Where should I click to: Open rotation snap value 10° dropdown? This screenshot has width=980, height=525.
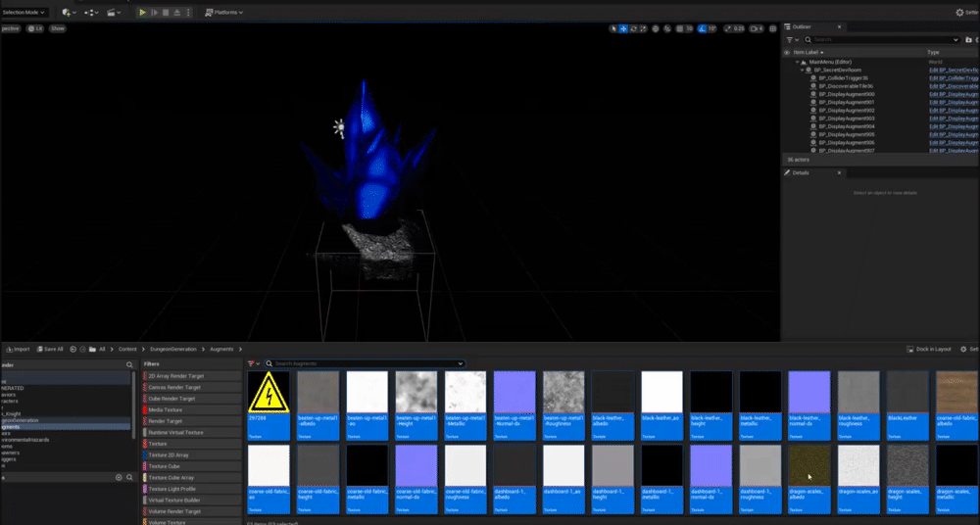[711, 28]
